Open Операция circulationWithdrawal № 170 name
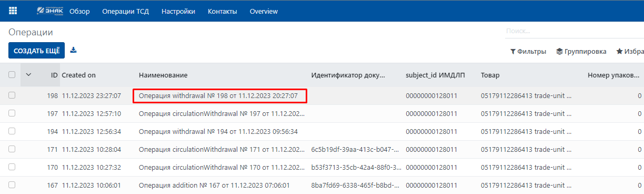Image resolution: width=644 pixels, height=194 pixels. 222,168
